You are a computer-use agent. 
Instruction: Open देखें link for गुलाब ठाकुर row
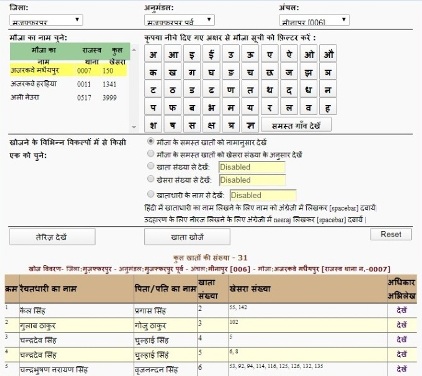pos(402,325)
